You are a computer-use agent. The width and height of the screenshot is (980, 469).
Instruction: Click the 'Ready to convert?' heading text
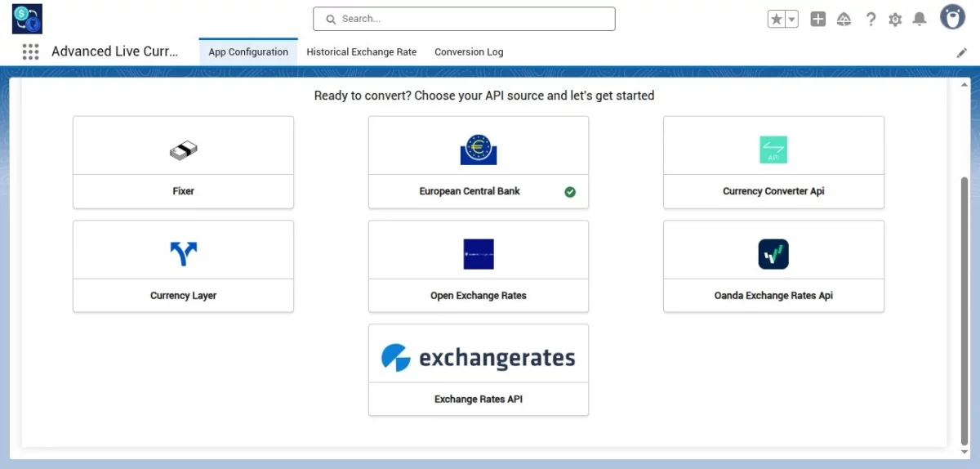pyautogui.click(x=484, y=96)
